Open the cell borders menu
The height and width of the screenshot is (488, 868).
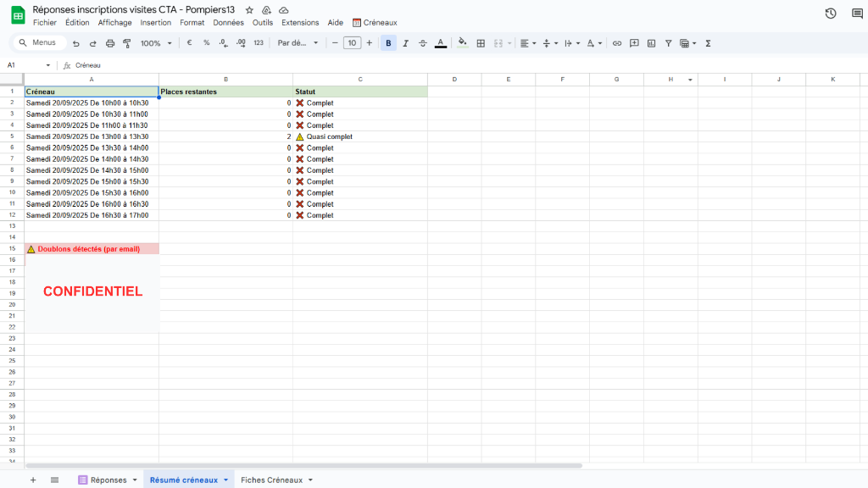click(481, 43)
